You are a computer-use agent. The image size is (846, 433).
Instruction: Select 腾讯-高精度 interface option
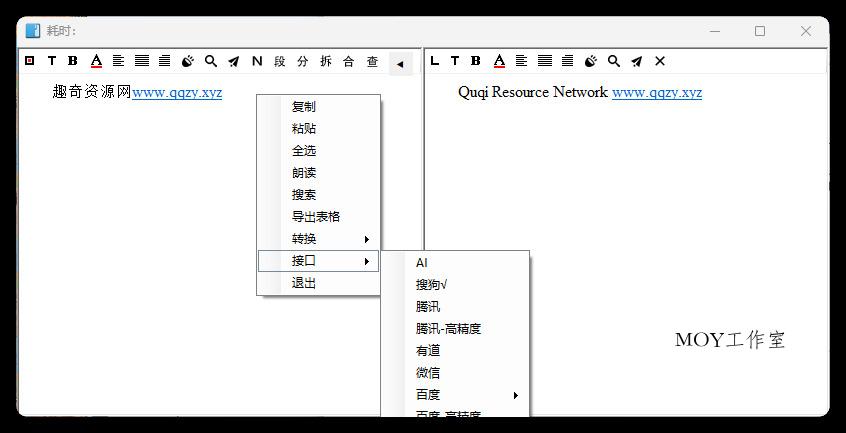455,329
